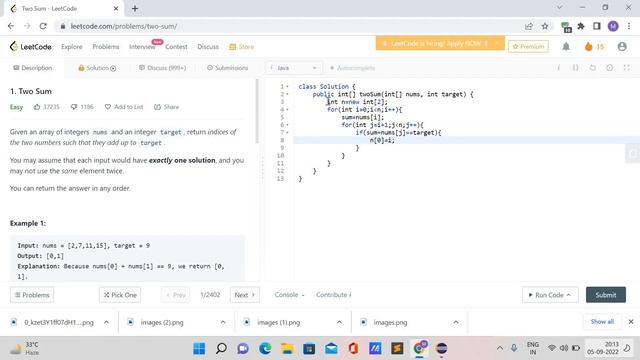Open the Interview nav item
The height and width of the screenshot is (360, 640).
pos(142,47)
